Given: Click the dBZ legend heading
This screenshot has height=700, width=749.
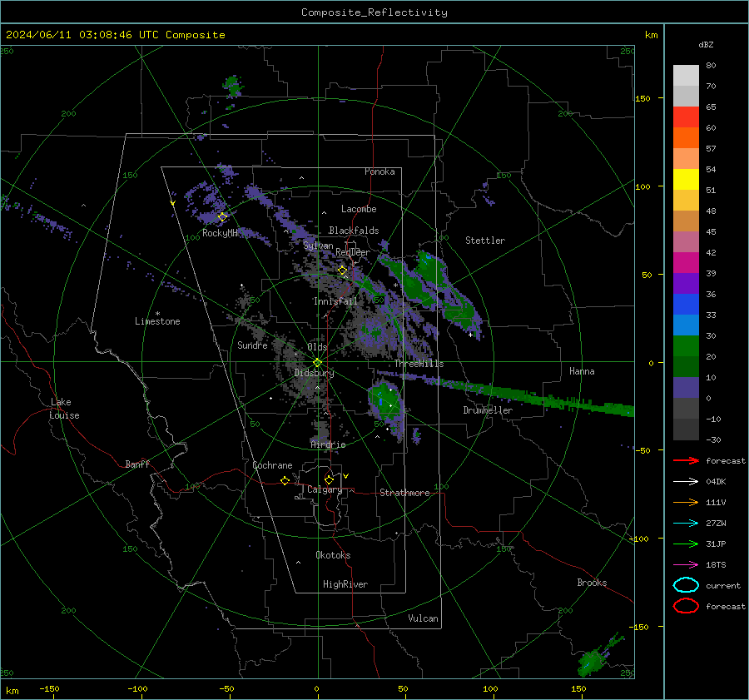Looking at the screenshot, I should (x=706, y=44).
